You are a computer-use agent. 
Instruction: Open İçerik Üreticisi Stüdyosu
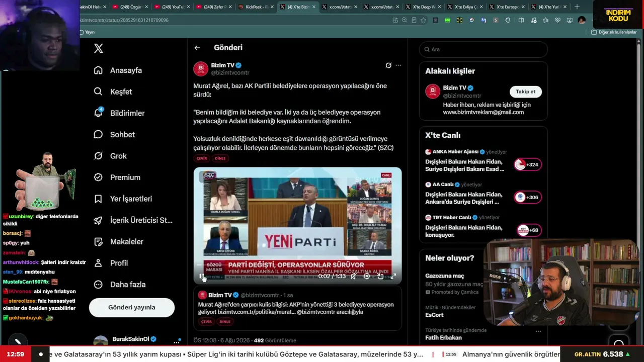(133, 220)
